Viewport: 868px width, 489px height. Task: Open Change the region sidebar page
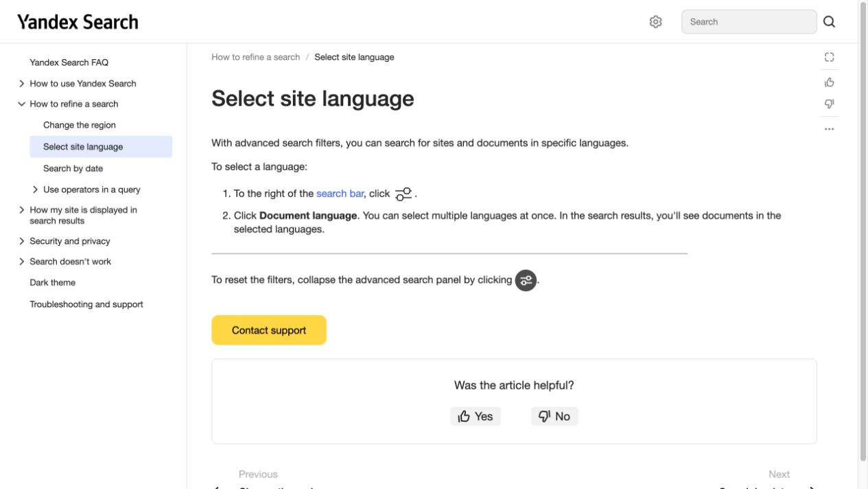pos(80,125)
